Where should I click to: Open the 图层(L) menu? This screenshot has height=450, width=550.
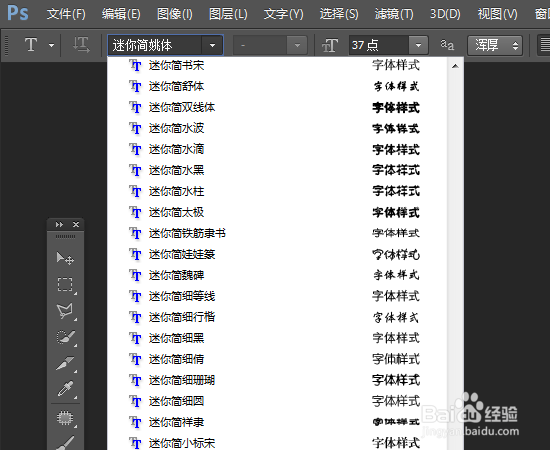pos(228,14)
